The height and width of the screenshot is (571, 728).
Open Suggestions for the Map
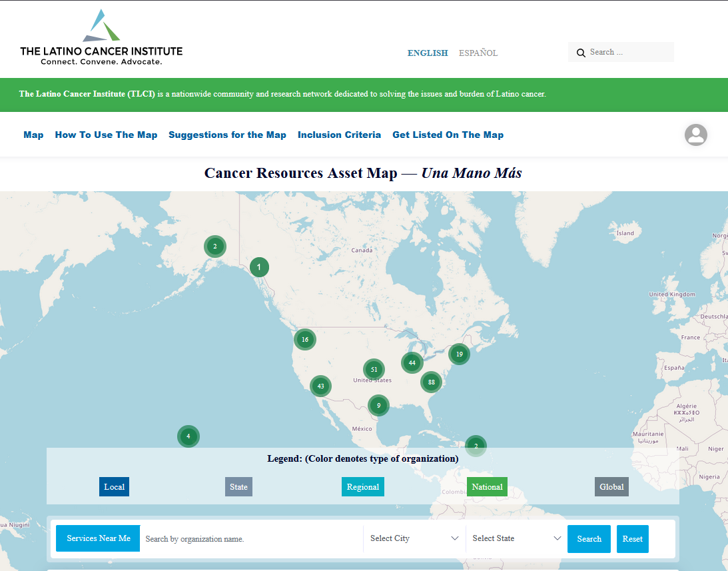click(227, 135)
